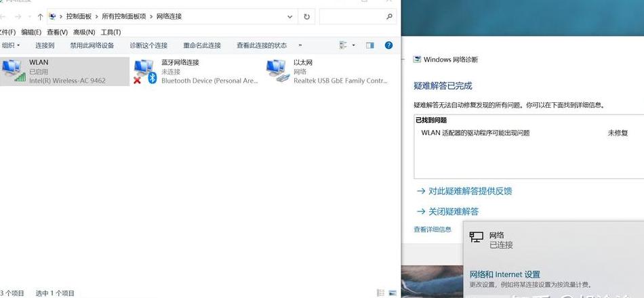Select the Bluetooth network connection icon
The image size is (644, 298).
(x=145, y=71)
